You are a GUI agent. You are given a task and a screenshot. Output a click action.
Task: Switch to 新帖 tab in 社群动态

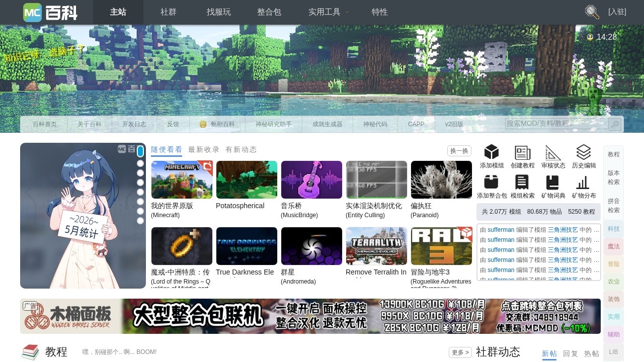pos(549,354)
